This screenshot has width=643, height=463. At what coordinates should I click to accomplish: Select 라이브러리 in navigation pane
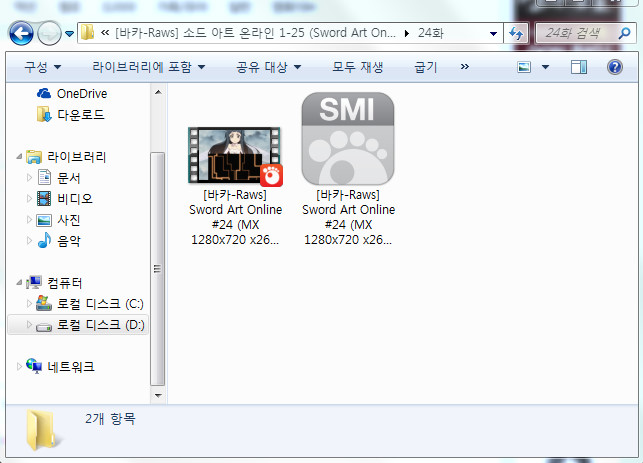point(77,157)
